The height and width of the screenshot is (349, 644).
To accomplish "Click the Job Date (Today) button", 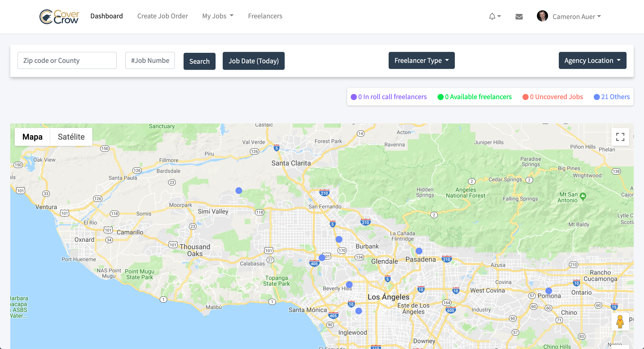I will [x=254, y=61].
